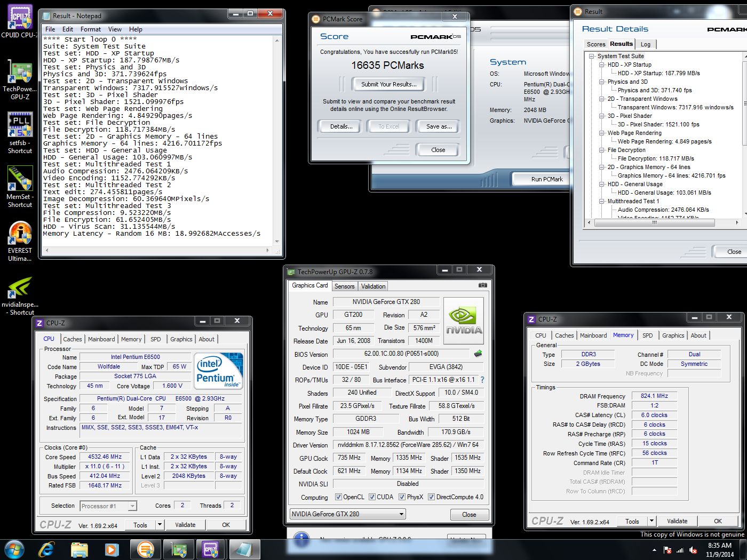The height and width of the screenshot is (560, 747).
Task: Open the Processor #1 selection dropdown
Action: (108, 506)
